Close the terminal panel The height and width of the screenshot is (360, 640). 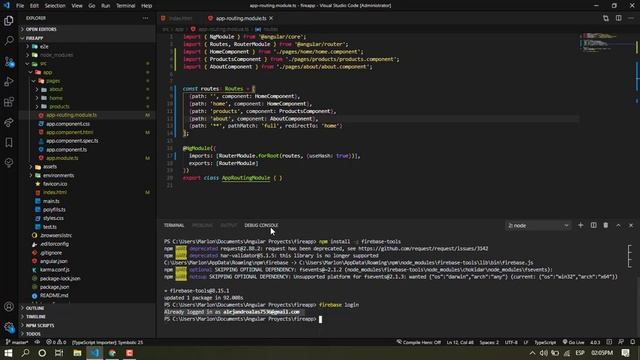pyautogui.click(x=631, y=225)
